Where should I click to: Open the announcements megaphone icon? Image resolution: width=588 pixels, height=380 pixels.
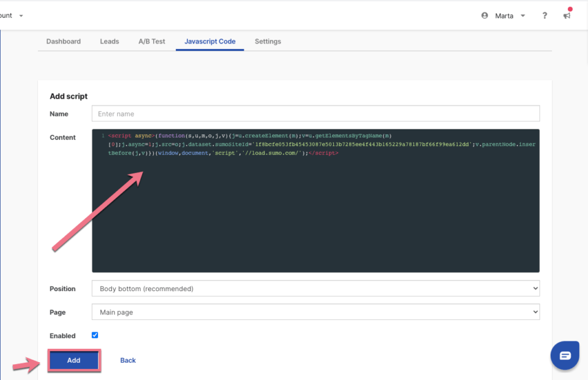click(x=567, y=15)
